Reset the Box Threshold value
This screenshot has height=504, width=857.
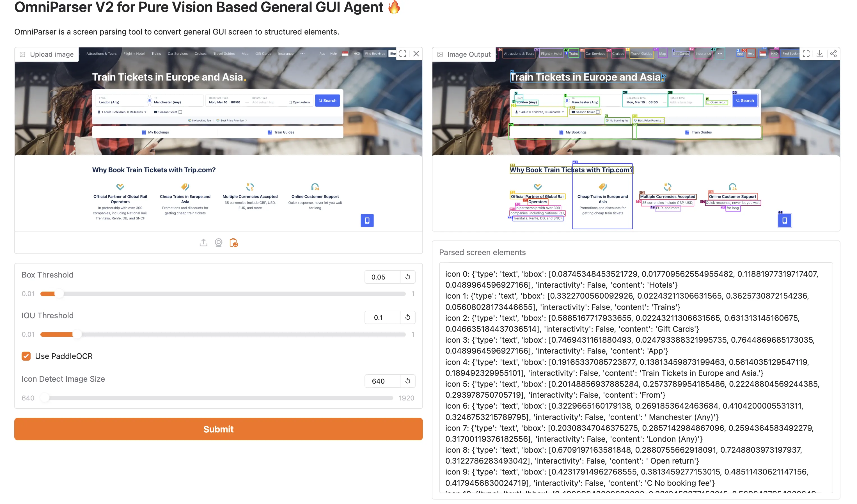(408, 277)
